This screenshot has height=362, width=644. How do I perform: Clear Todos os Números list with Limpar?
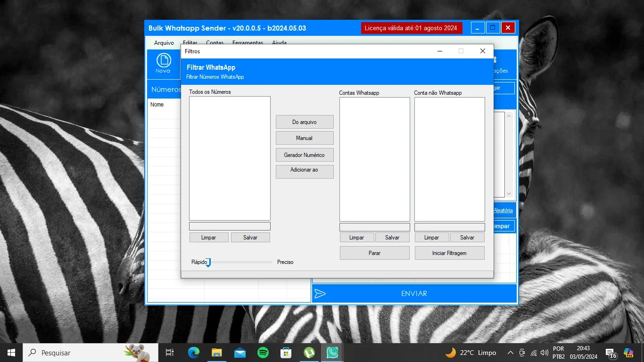209,238
